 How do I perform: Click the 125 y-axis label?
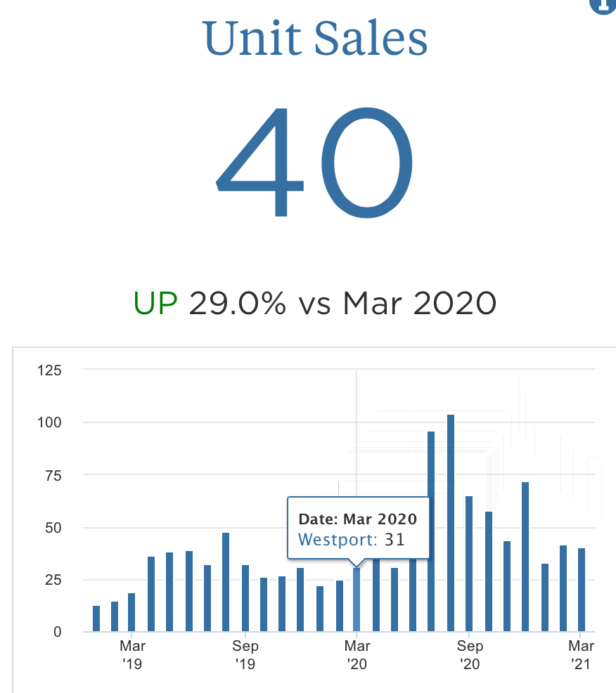pyautogui.click(x=51, y=370)
